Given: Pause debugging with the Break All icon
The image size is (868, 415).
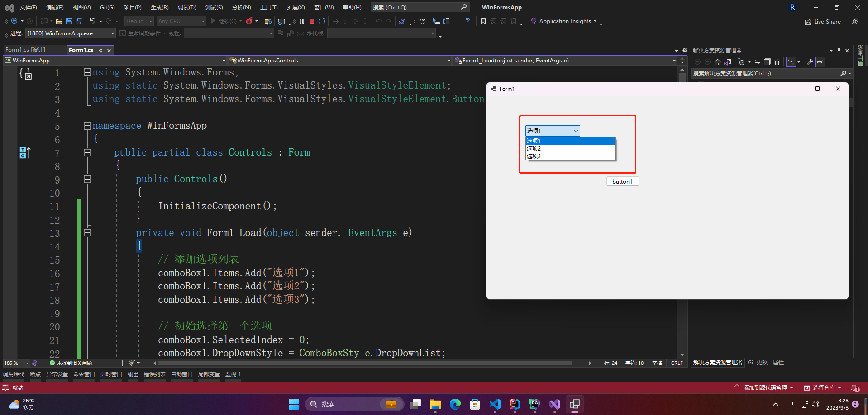Looking at the screenshot, I should point(302,21).
